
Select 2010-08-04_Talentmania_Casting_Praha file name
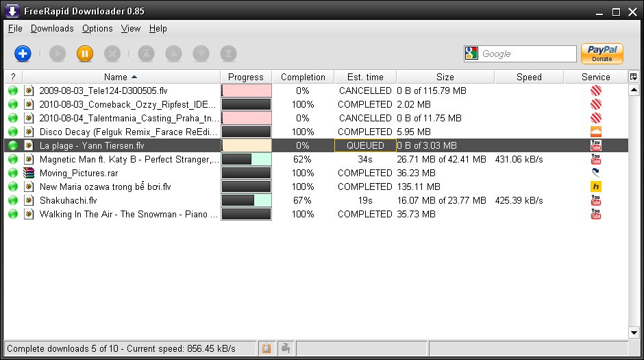pyautogui.click(x=129, y=118)
